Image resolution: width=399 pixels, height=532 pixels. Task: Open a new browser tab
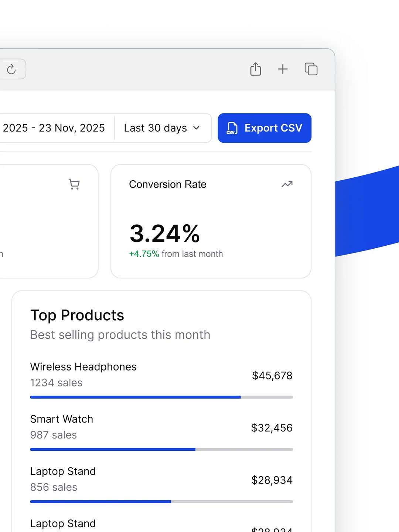[283, 69]
